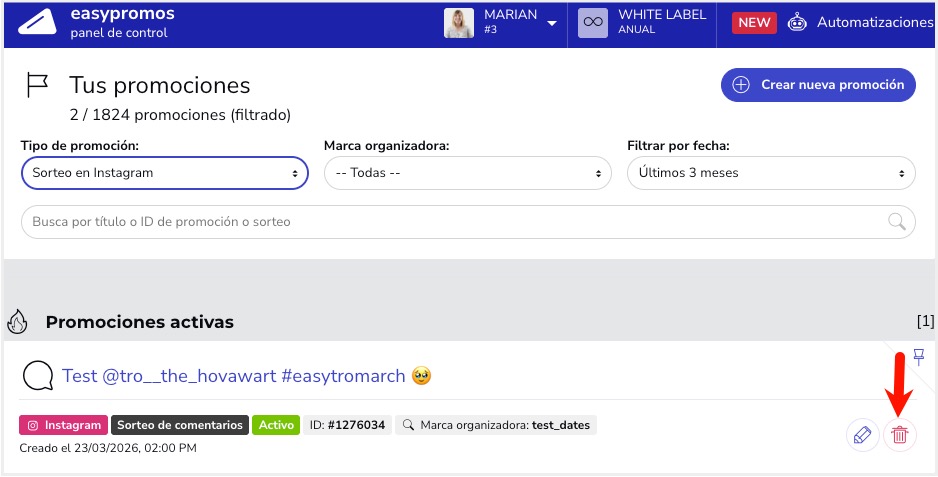Pin the Test promotion

click(x=919, y=357)
